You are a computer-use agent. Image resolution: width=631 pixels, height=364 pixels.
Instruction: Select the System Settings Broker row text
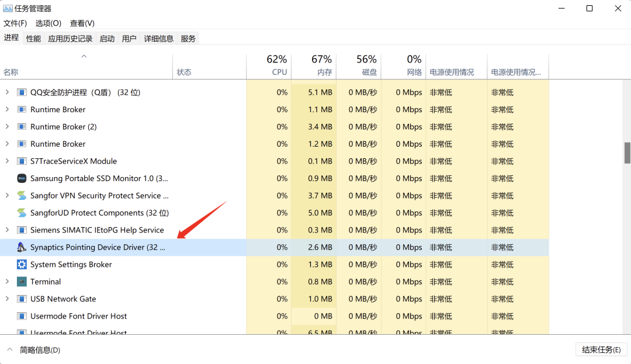point(71,265)
